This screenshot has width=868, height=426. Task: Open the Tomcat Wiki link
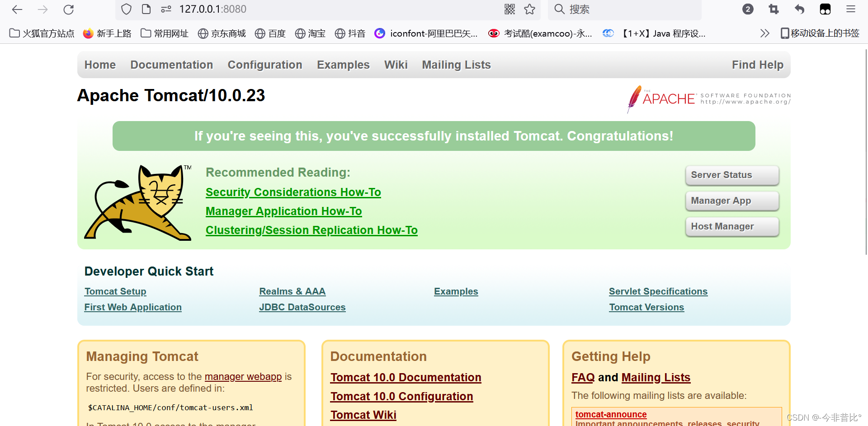tap(363, 415)
